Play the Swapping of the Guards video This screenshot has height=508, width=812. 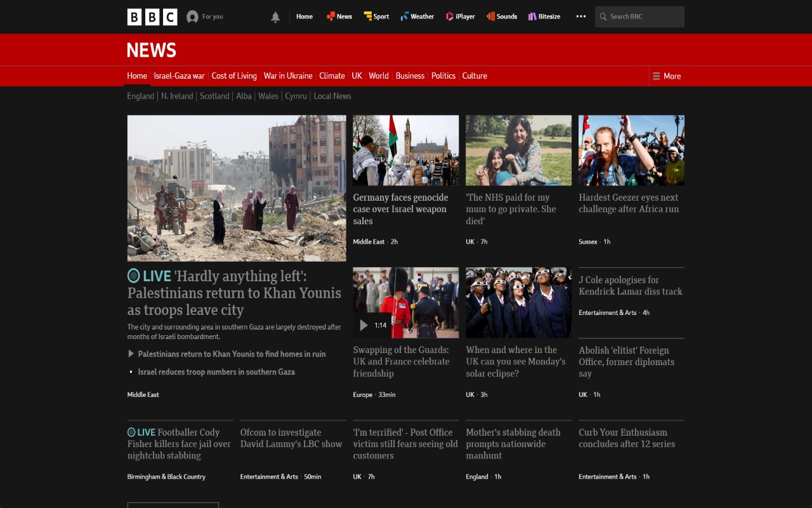(363, 325)
